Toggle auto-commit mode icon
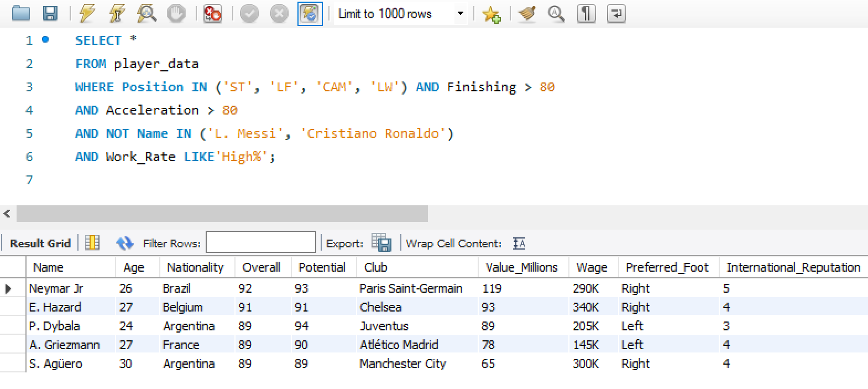Image resolution: width=868 pixels, height=389 pixels. point(310,14)
